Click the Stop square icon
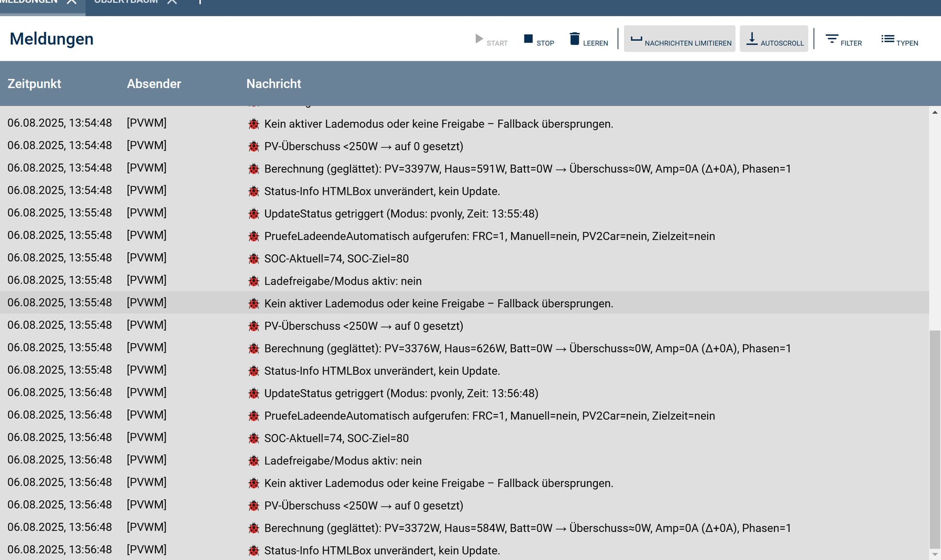The height and width of the screenshot is (560, 941). (x=528, y=39)
